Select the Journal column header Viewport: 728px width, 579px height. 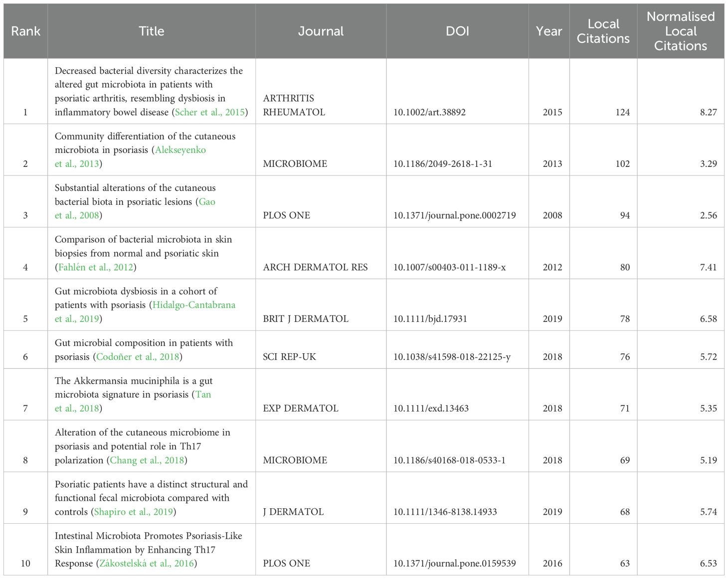click(321, 31)
